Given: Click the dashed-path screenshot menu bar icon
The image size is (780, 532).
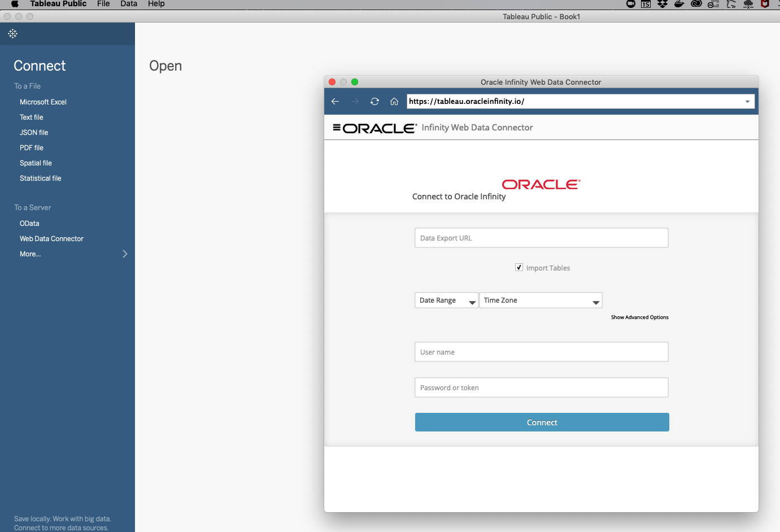Looking at the screenshot, I should point(731,4).
